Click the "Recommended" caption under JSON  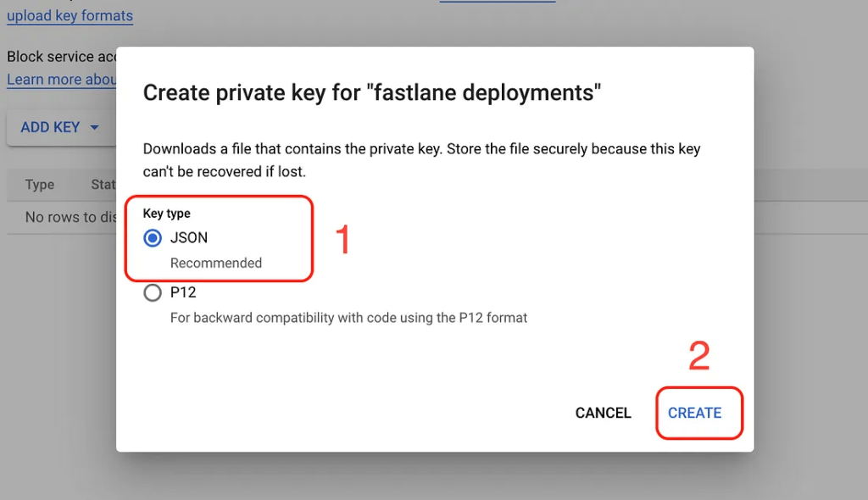click(216, 263)
